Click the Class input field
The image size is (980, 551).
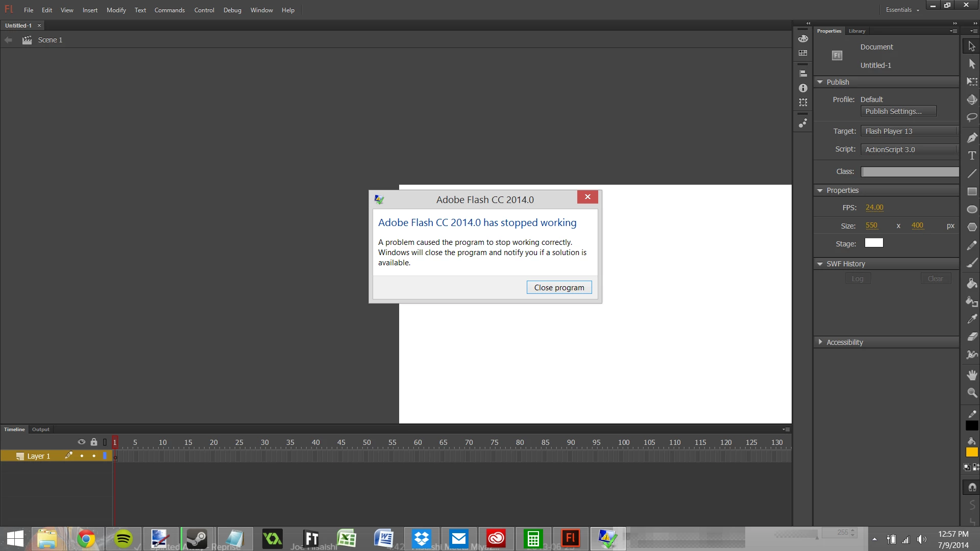click(910, 172)
